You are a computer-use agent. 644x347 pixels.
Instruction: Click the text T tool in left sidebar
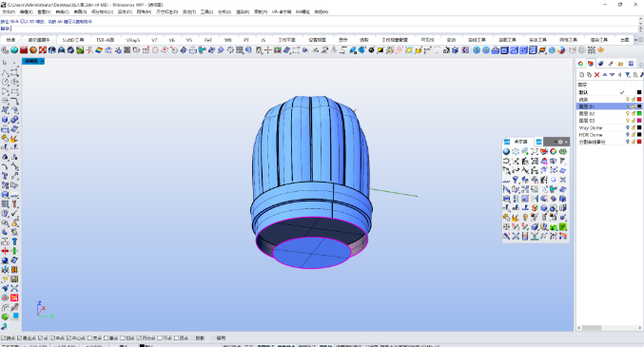[x=5, y=176]
